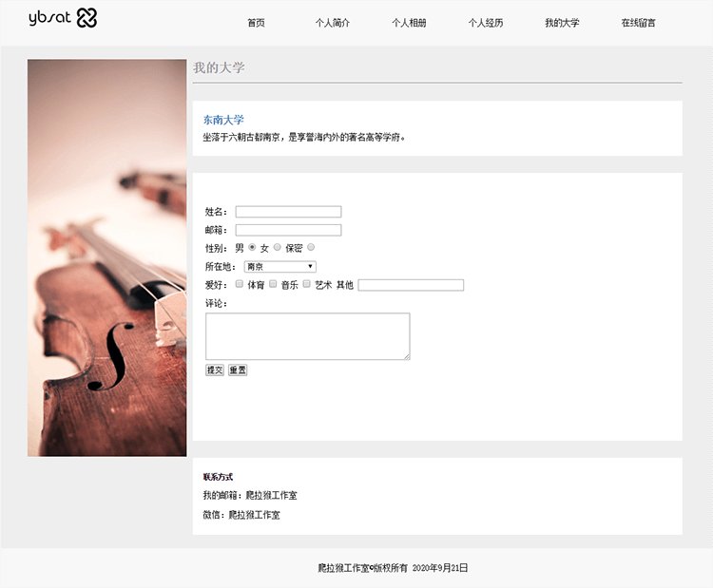The height and width of the screenshot is (588, 713).
Task: Enable the 音乐 hobby checkbox
Action: click(x=273, y=284)
